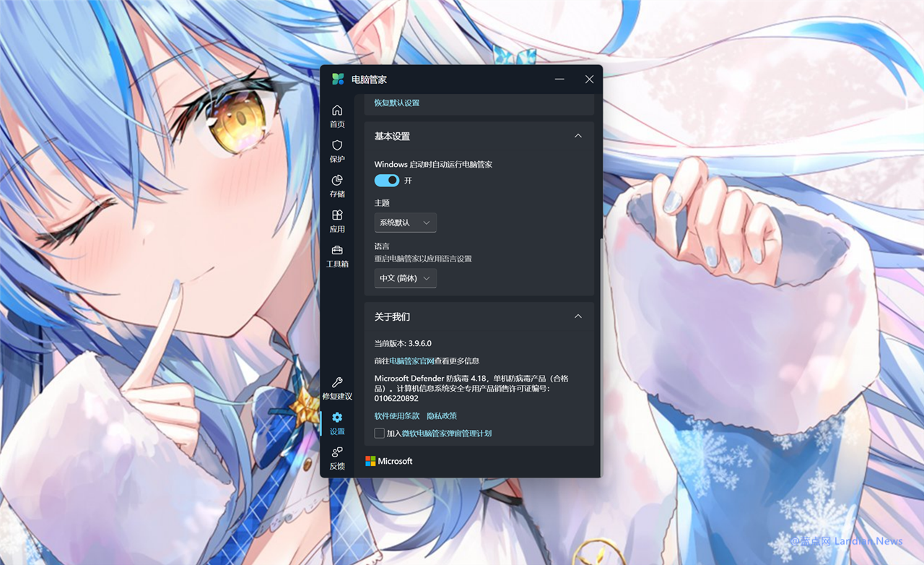
Task: Open the 保护 protection section
Action: tap(337, 151)
